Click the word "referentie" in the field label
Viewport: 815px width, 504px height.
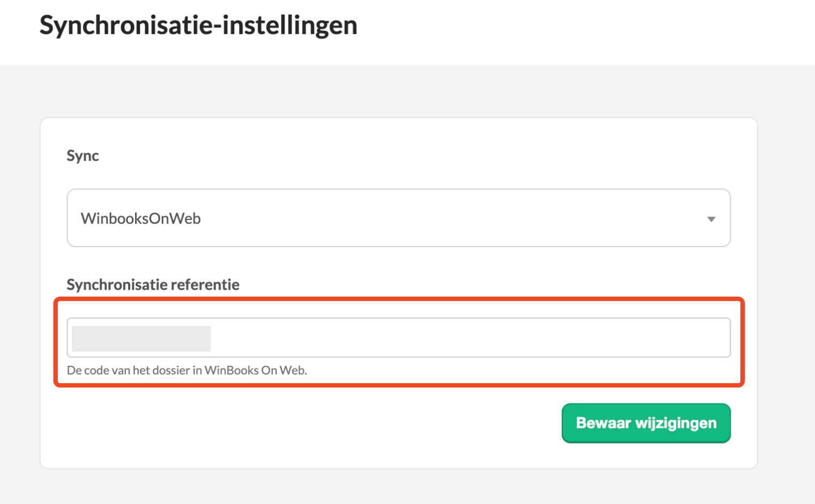pos(205,285)
